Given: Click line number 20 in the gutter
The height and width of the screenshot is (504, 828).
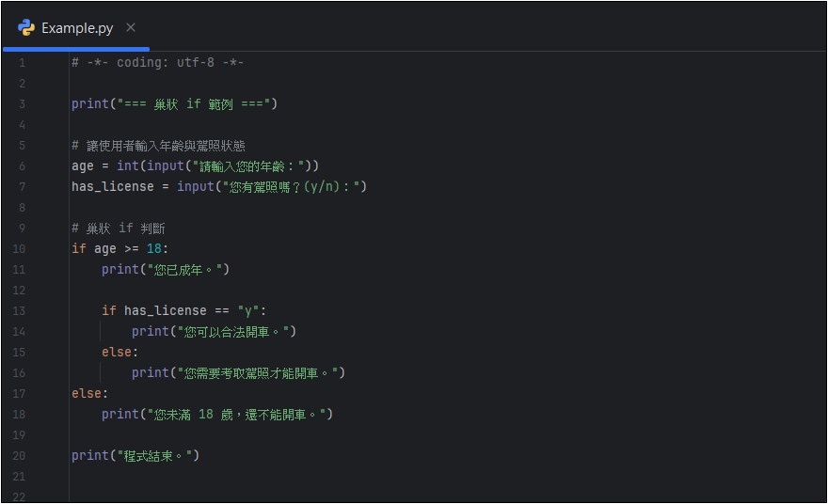Looking at the screenshot, I should pyautogui.click(x=20, y=456).
